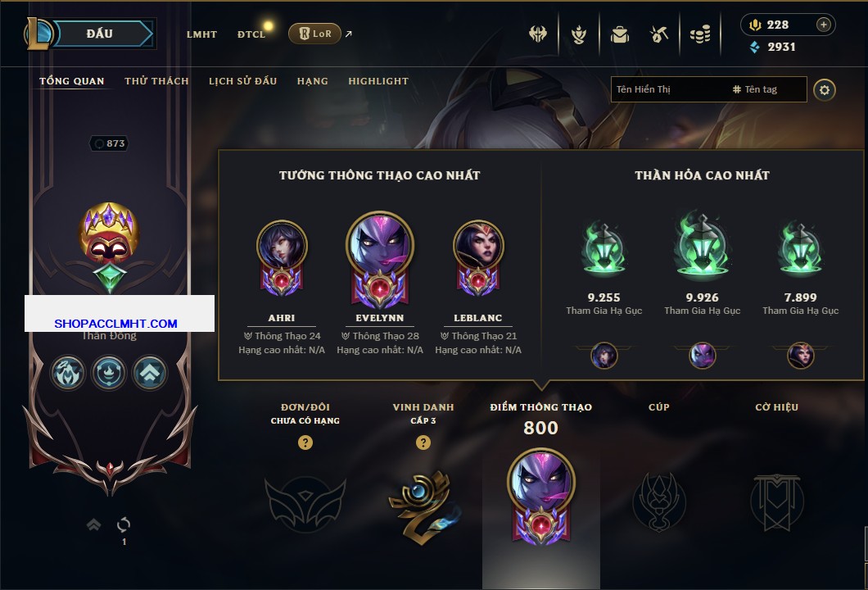Open the Crafting hammer icon

point(658,34)
